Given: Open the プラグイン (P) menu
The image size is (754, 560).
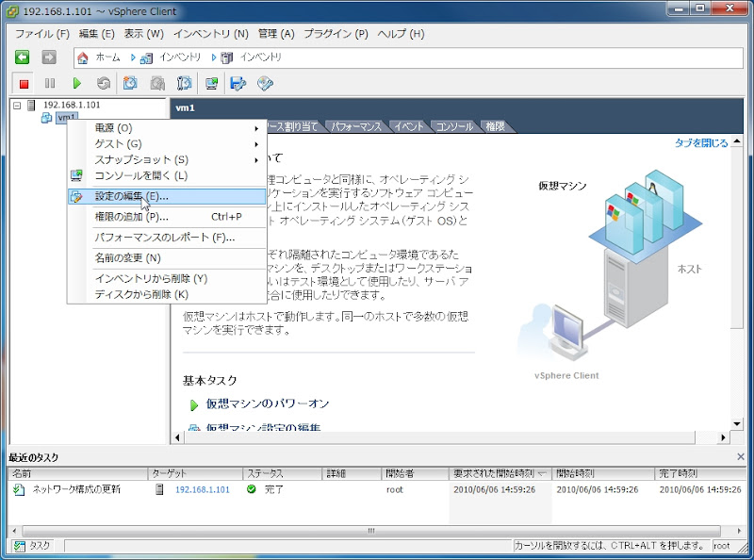Looking at the screenshot, I should click(x=336, y=34).
